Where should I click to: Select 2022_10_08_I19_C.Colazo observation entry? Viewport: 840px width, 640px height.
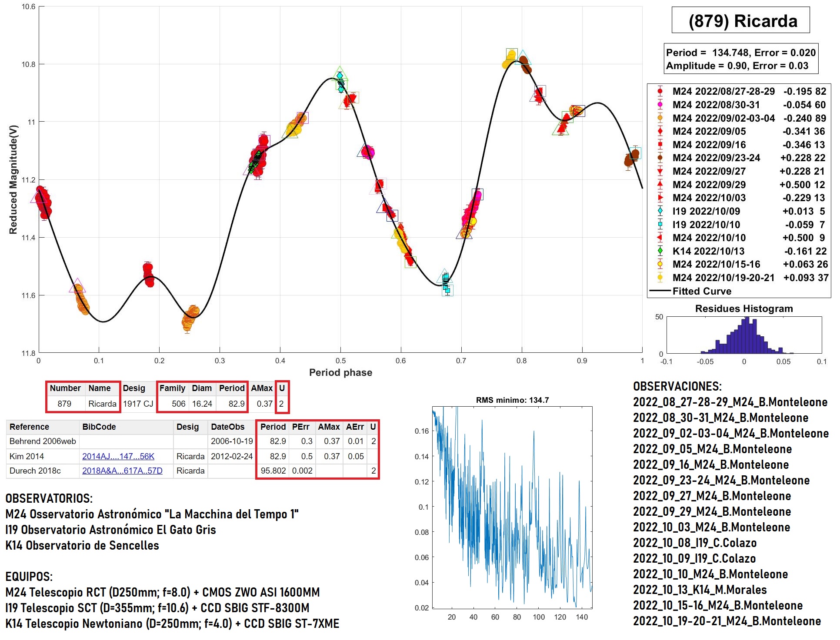(695, 543)
